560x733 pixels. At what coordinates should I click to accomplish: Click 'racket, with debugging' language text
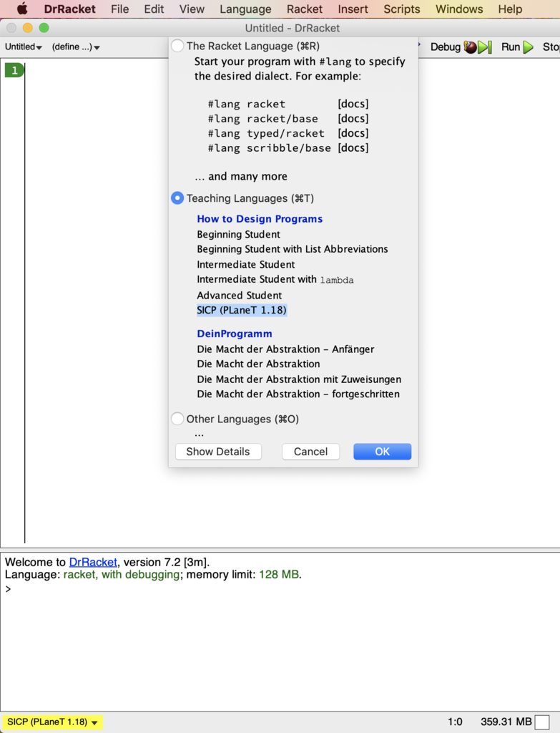click(x=122, y=575)
